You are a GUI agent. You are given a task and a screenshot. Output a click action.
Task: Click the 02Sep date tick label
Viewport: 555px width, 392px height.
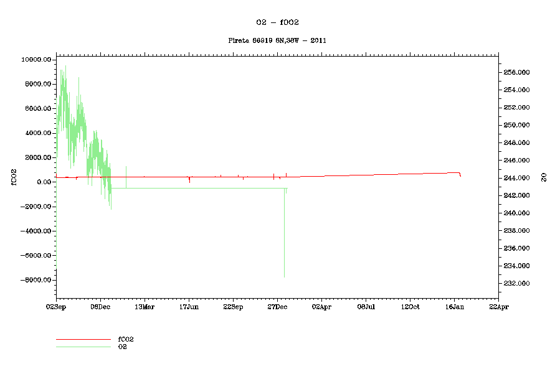click(x=56, y=307)
